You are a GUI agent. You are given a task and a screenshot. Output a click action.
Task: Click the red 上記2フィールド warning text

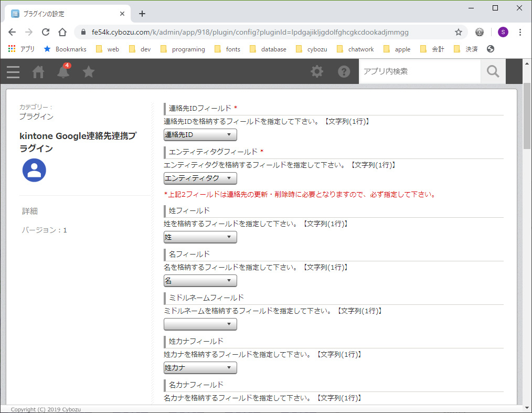point(300,195)
